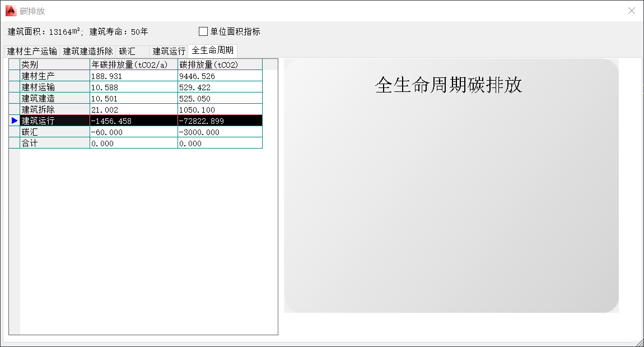644x347 pixels.
Task: Open the 建筑建造拆除 tab
Action: [x=88, y=51]
